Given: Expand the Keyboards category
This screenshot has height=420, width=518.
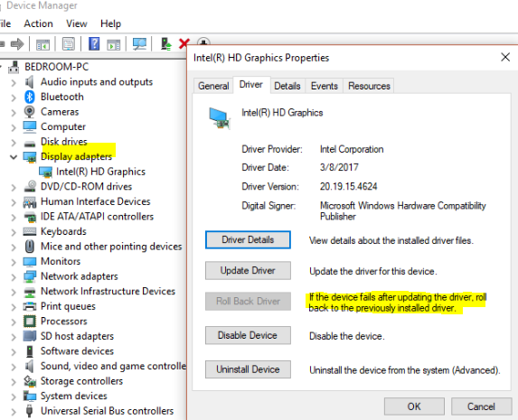Looking at the screenshot, I should pyautogui.click(x=14, y=232).
